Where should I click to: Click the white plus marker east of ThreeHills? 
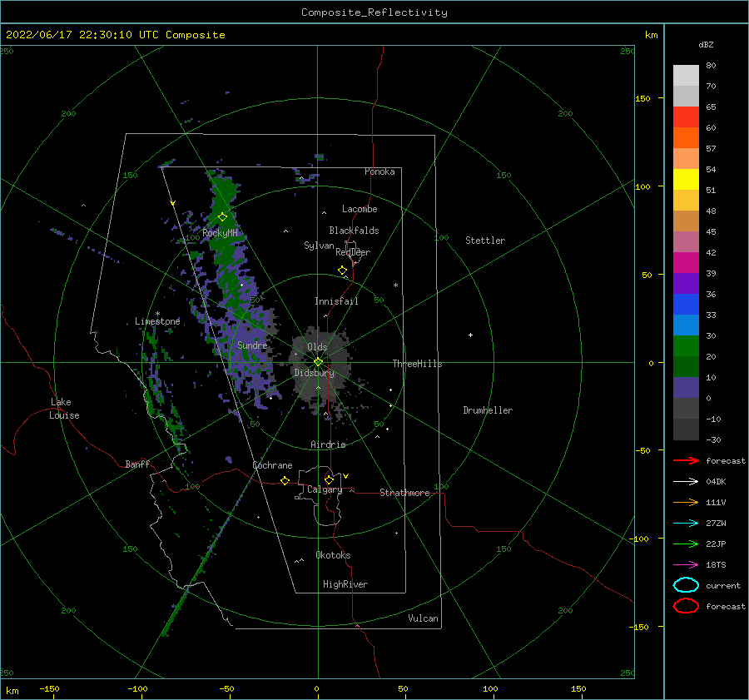[x=470, y=335]
